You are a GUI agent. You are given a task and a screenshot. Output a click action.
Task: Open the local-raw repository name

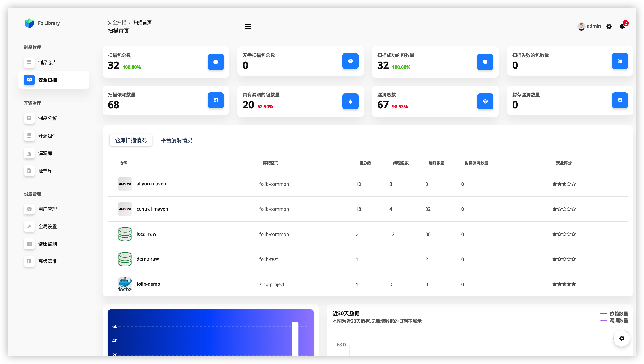(146, 234)
